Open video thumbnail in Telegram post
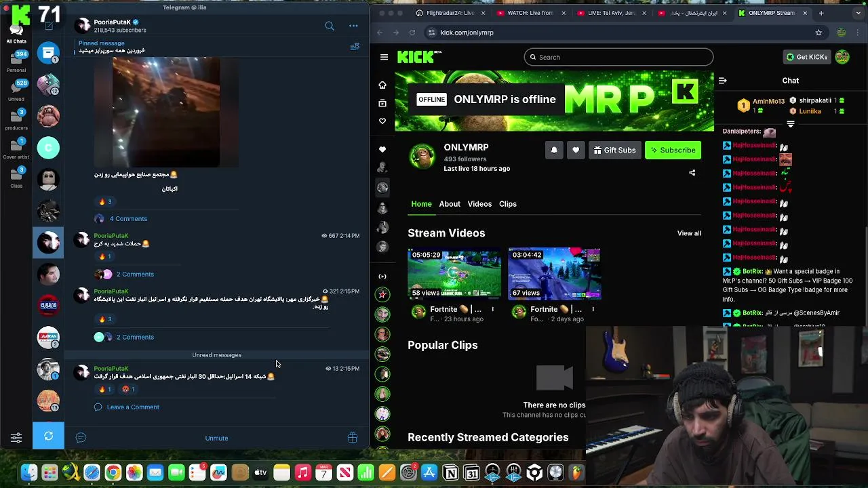This screenshot has height=488, width=868. 166,112
